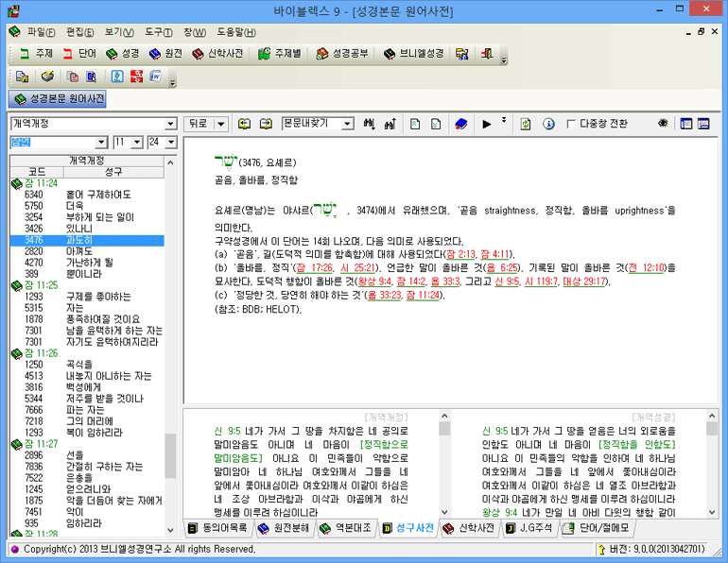Open the 도구 menu
Viewport: 728px width, 563px height.
tap(158, 32)
